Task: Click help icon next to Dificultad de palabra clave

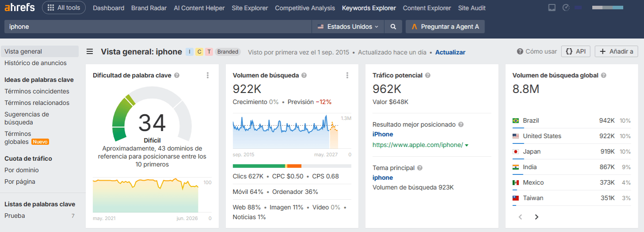Action: (x=177, y=75)
